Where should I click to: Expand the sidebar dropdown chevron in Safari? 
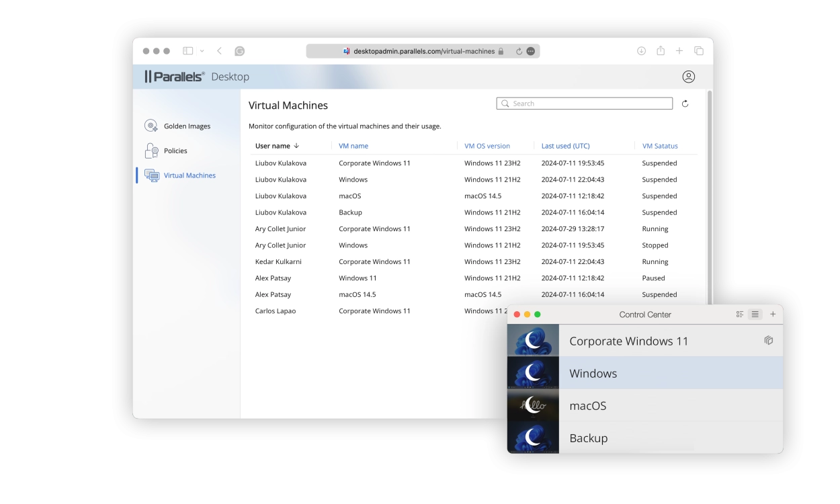click(x=202, y=51)
